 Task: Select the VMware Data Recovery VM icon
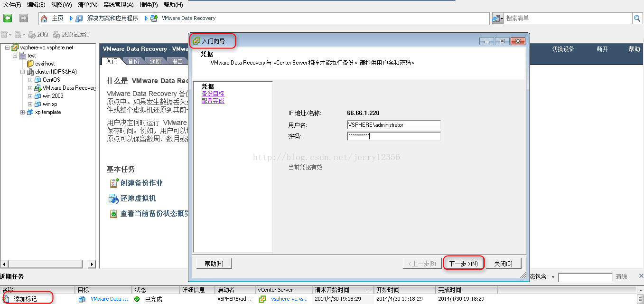point(38,88)
